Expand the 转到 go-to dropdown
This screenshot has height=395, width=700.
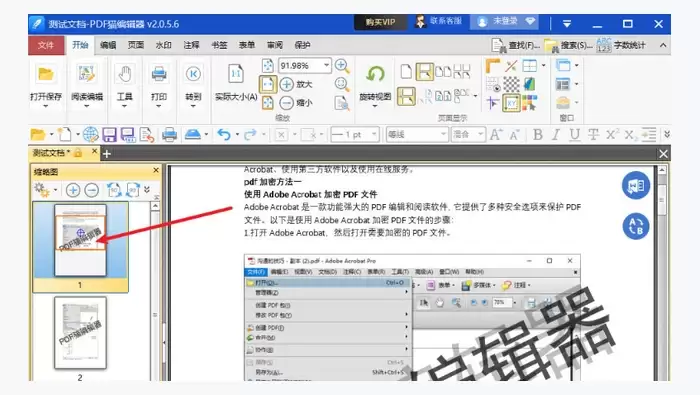[193, 106]
